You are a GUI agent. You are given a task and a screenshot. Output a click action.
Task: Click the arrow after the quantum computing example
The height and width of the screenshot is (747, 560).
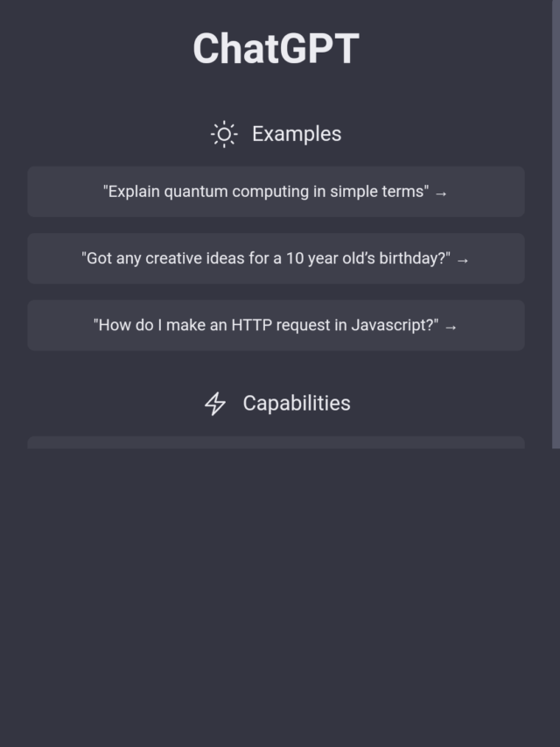coord(441,193)
